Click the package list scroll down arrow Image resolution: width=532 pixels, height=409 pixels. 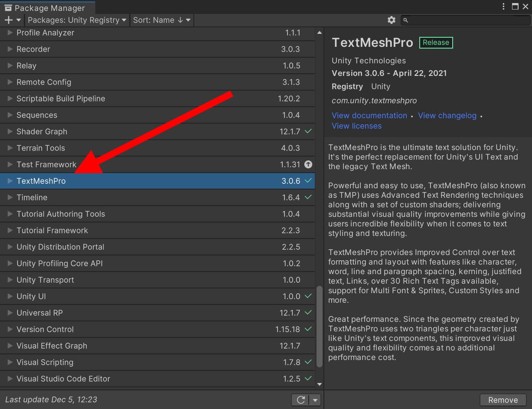click(x=320, y=384)
